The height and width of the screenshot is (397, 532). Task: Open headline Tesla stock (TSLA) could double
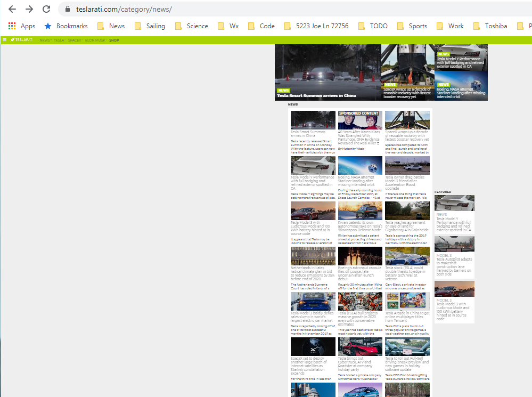tap(405, 273)
